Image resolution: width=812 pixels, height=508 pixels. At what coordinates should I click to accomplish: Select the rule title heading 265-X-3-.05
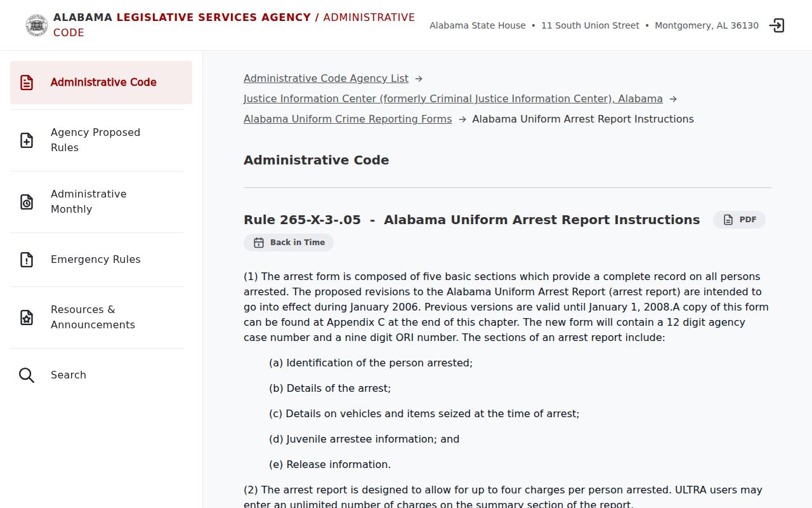pos(472,220)
